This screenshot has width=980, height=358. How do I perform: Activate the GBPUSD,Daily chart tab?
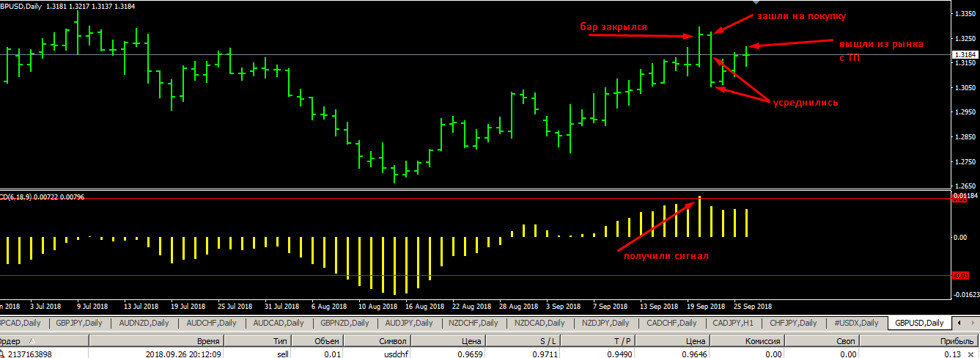(919, 323)
